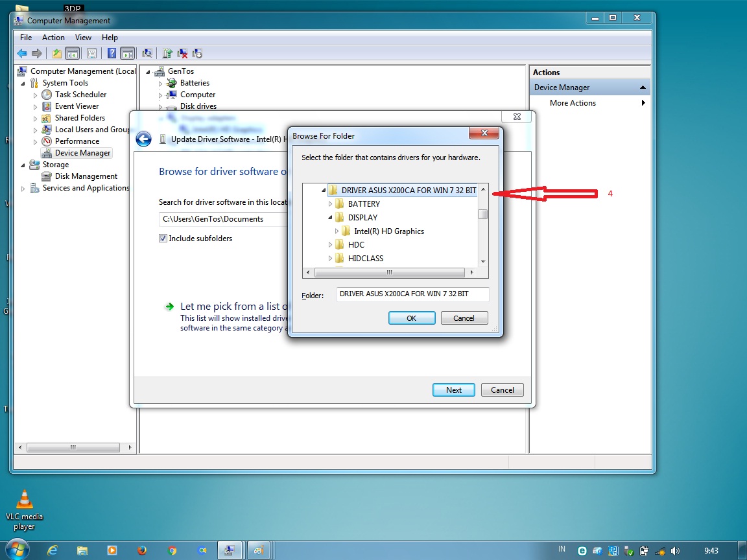The image size is (747, 560).
Task: Open the Properties toolbar icon
Action: [92, 53]
